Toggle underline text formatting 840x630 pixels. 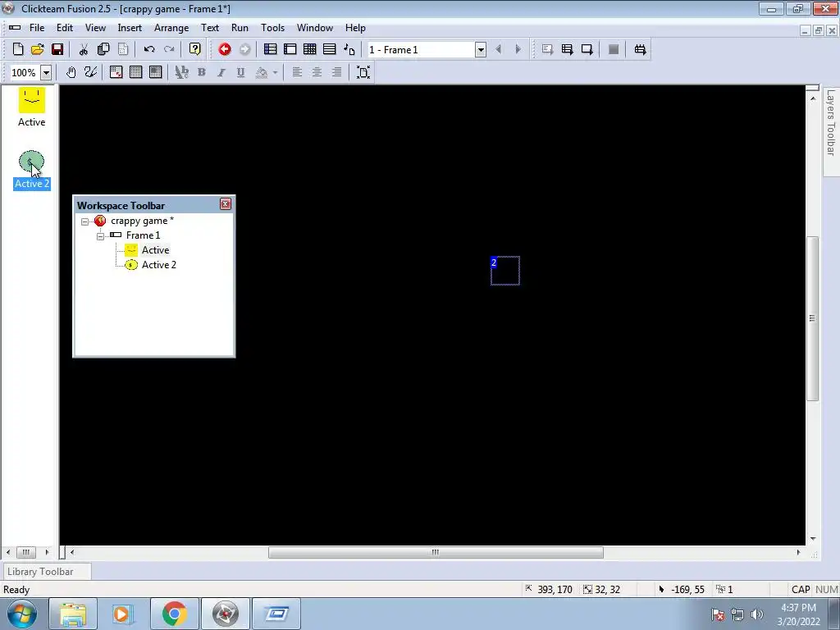pyautogui.click(x=241, y=72)
